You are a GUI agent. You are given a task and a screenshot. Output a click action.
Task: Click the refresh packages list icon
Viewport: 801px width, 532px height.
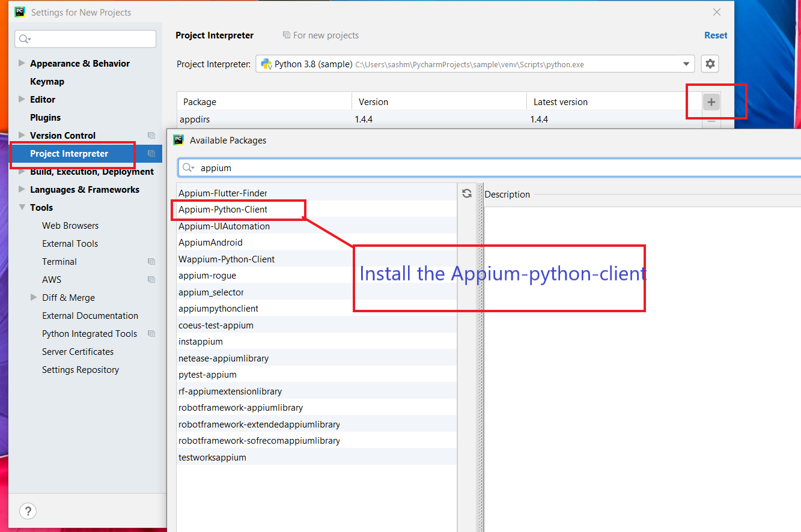466,193
